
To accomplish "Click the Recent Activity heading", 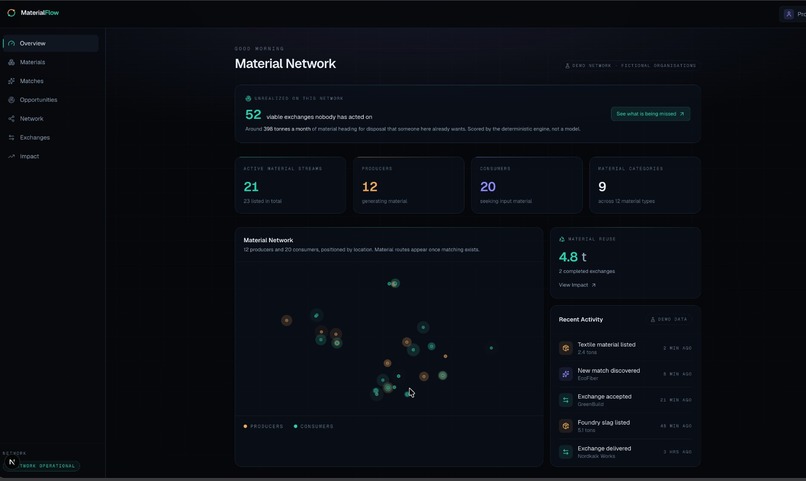I will coord(581,320).
